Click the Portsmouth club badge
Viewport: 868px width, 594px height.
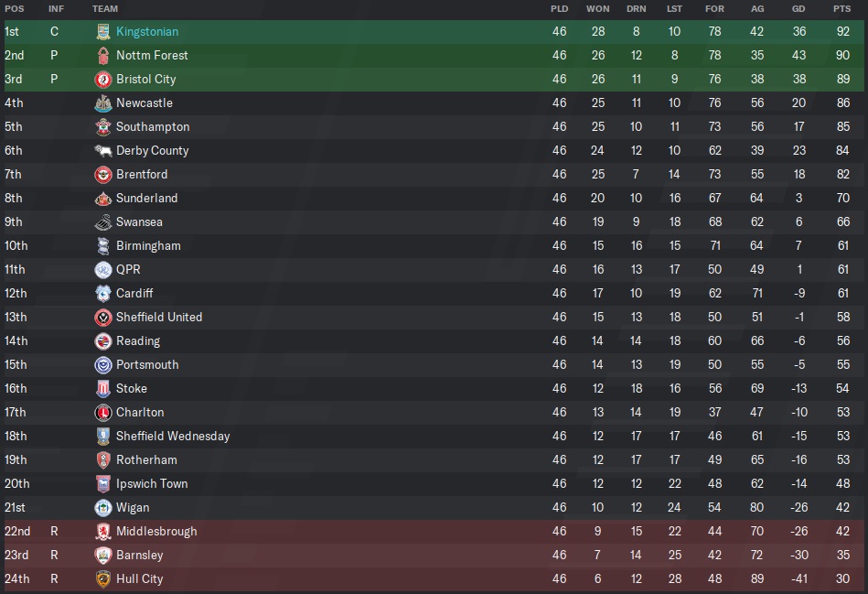[103, 365]
